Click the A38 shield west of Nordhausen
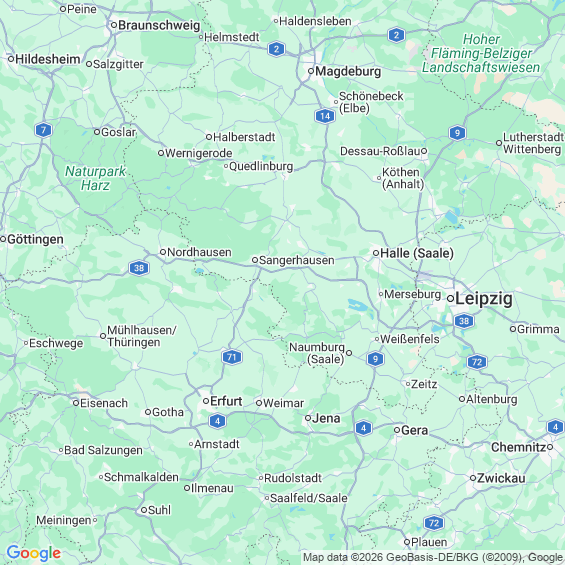Viewport: 565px width, 565px height. [139, 268]
